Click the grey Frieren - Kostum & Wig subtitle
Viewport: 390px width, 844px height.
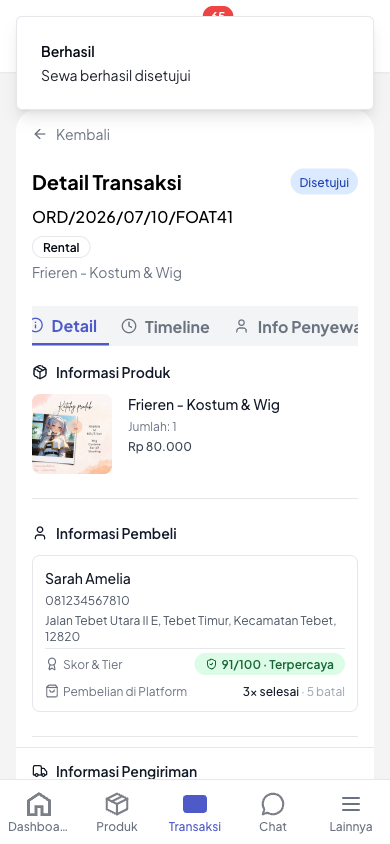point(107,273)
